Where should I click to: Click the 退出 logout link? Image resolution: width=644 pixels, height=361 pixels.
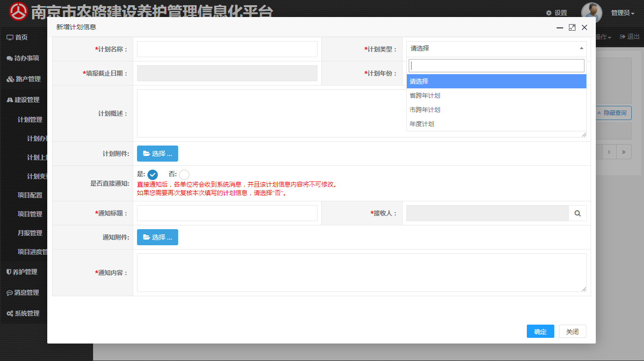point(630,36)
